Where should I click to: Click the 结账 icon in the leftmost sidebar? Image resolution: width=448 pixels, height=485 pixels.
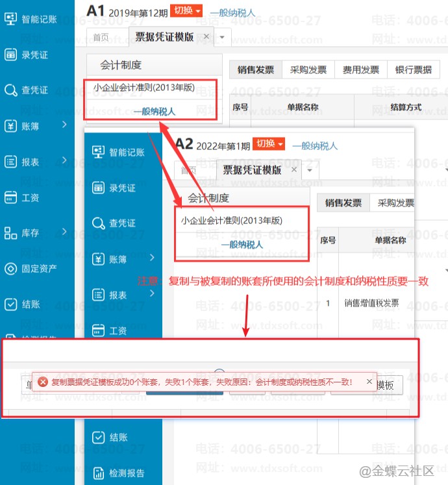coord(11,304)
